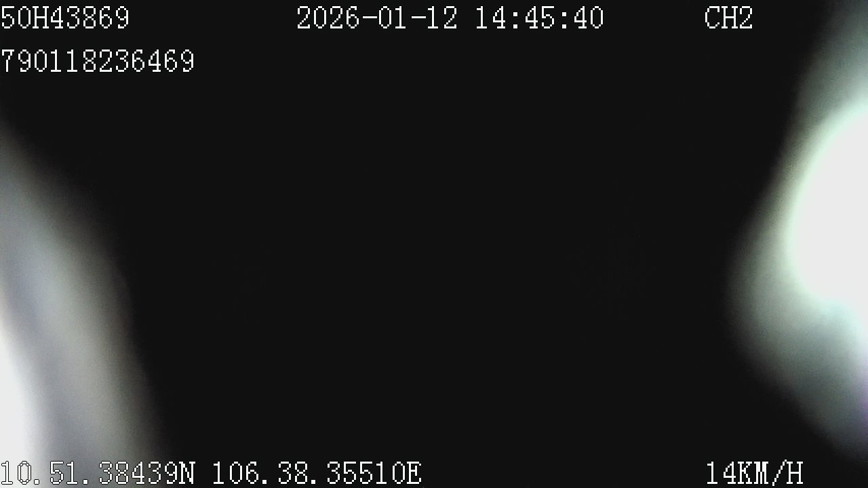Select the E hemisphere letter in longitude
Screen dimensions: 868x488
coord(414,473)
